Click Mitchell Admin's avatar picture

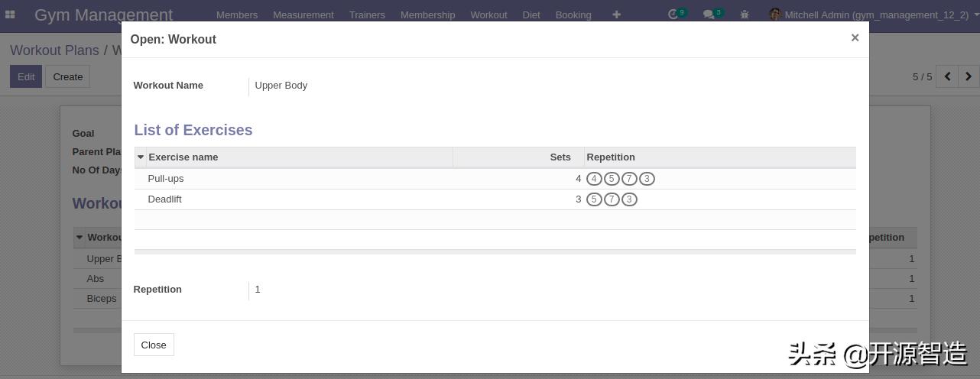point(775,15)
